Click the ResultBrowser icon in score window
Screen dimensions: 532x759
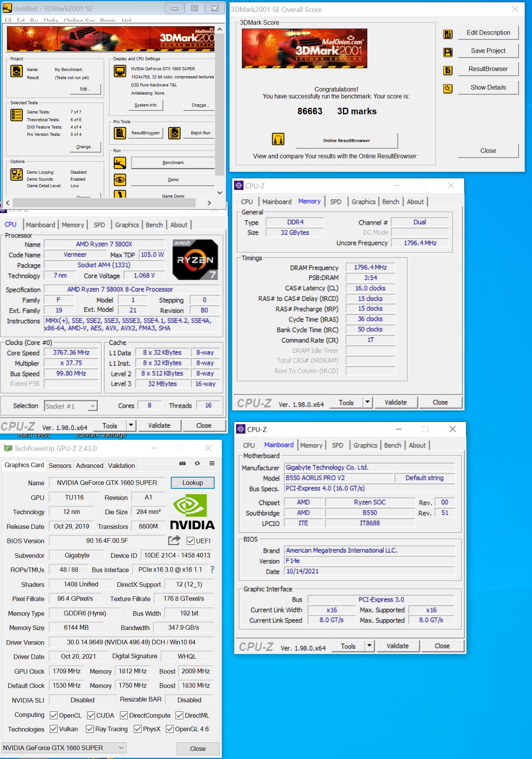click(448, 70)
